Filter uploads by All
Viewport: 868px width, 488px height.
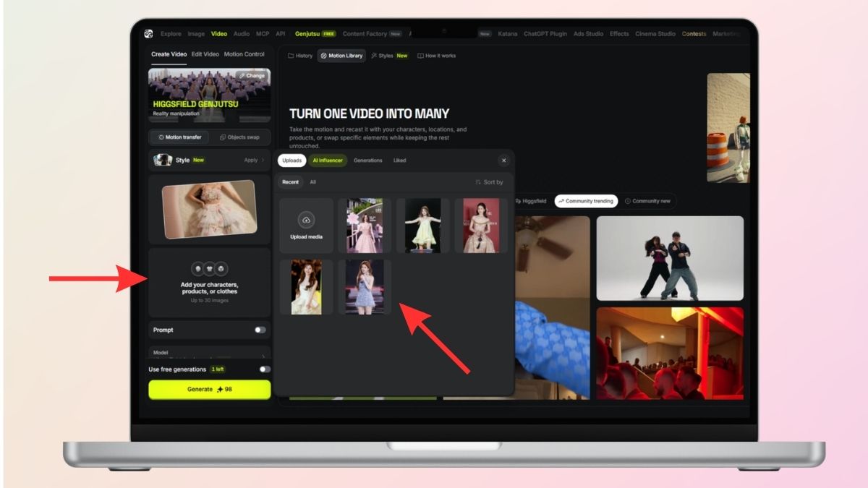coord(312,182)
